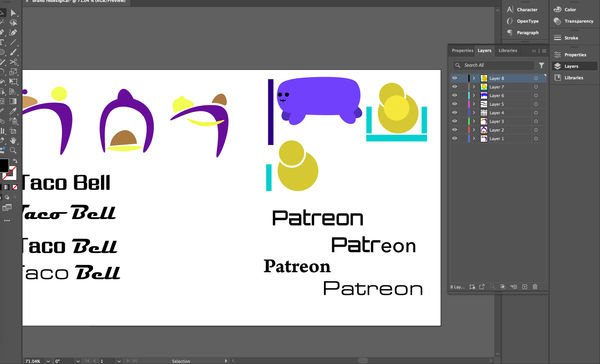Open the Character panel from dock
The image size is (600, 364).
pos(523,10)
